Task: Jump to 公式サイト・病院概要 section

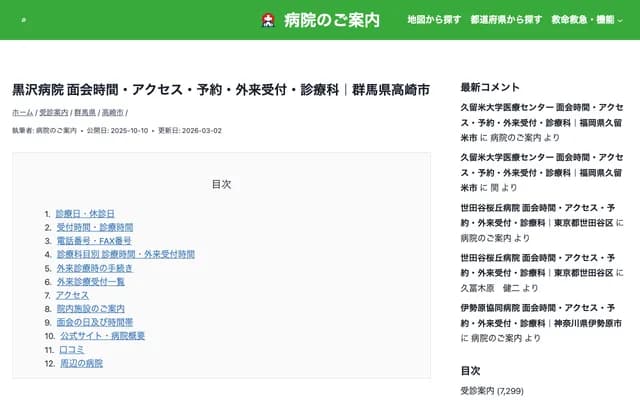Action: pos(102,336)
